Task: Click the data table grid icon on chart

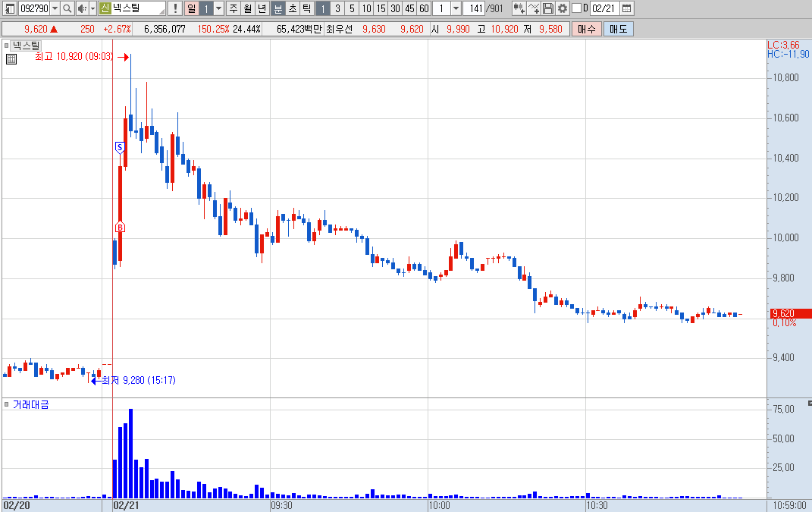Action: click(11, 59)
